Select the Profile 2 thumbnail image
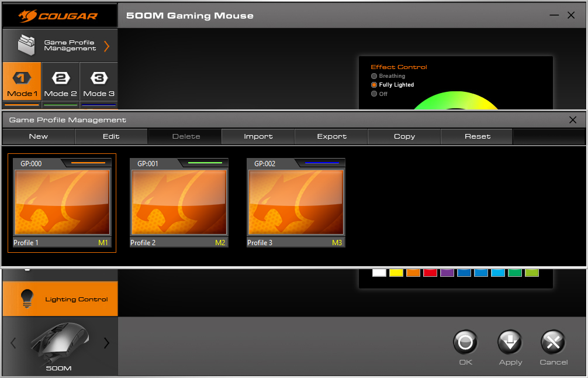The image size is (588, 378). pyautogui.click(x=179, y=202)
